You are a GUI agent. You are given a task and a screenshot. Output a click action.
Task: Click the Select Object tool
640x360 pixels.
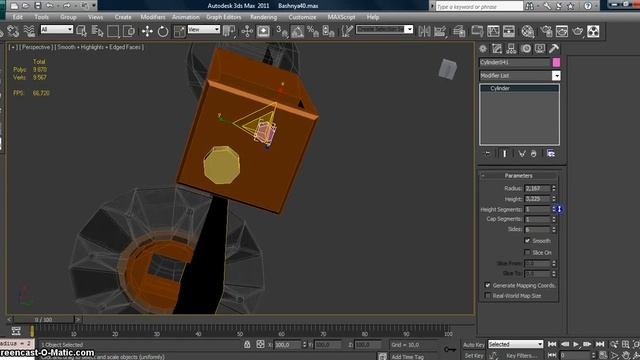[81, 31]
